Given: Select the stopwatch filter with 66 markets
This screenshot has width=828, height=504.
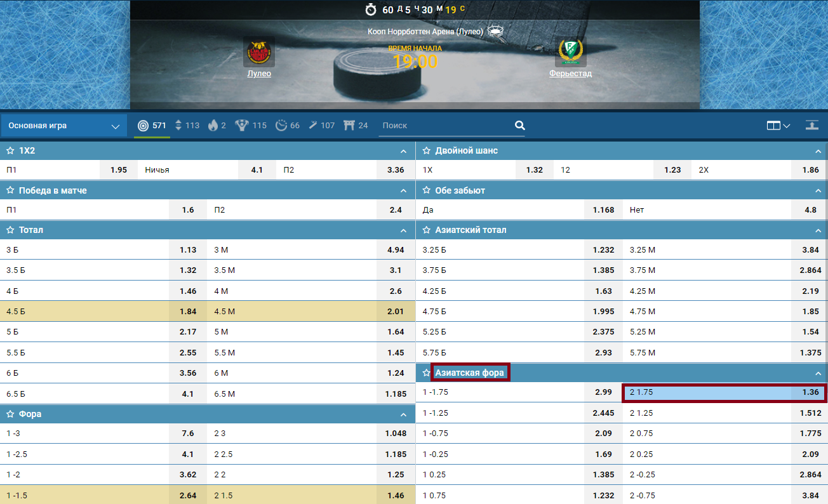Looking at the screenshot, I should coord(281,126).
